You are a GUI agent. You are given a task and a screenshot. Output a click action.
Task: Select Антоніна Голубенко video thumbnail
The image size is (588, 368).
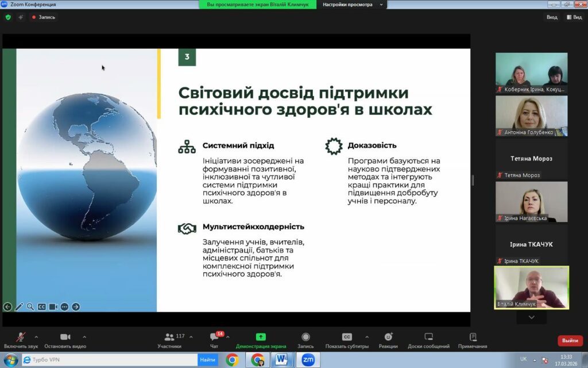pyautogui.click(x=531, y=116)
